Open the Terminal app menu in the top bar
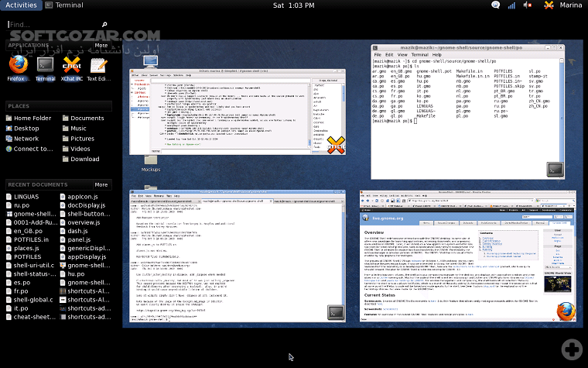Image resolution: width=588 pixels, height=368 pixels. [x=64, y=5]
